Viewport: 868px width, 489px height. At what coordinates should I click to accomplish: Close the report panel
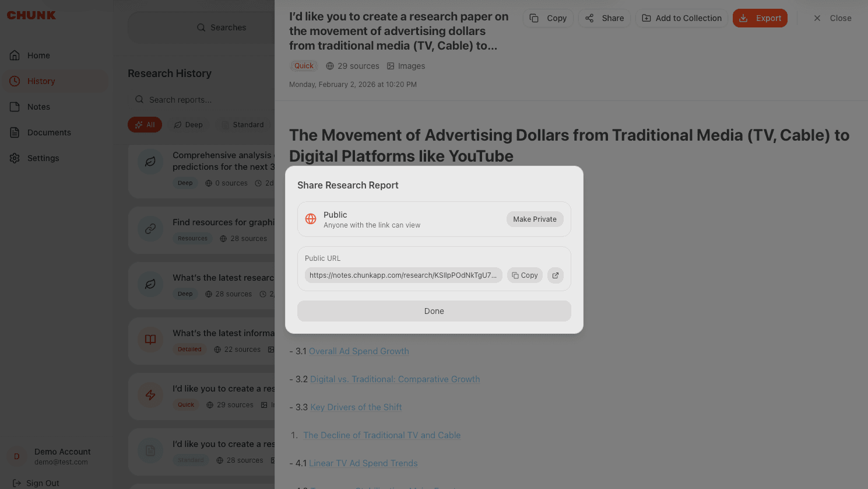[832, 18]
